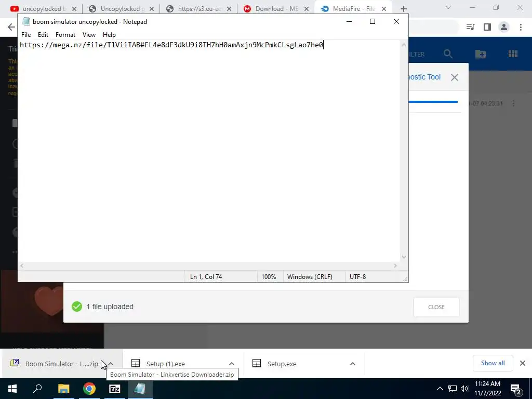Open Chrome media control icon
This screenshot has height=399, width=532.
tap(471, 27)
